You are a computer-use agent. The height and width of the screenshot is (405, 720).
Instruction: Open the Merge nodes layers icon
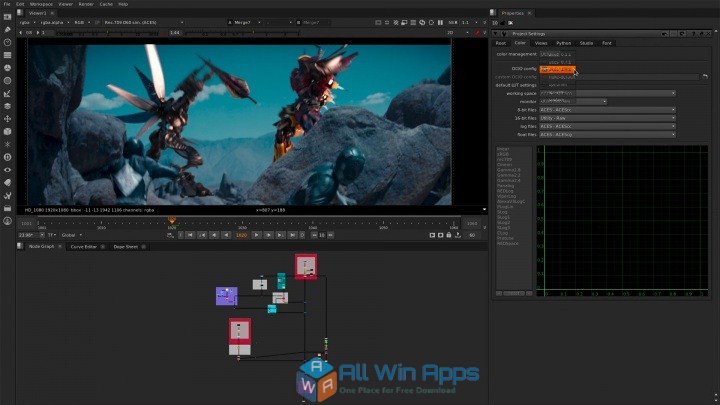point(7,106)
